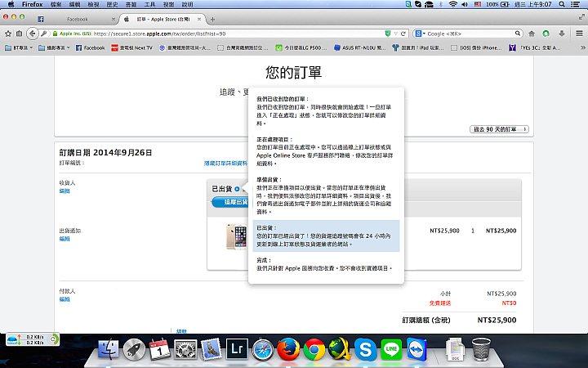The height and width of the screenshot is (368, 588).
Task: Open Lightroom from the Dock
Action: [x=237, y=349]
